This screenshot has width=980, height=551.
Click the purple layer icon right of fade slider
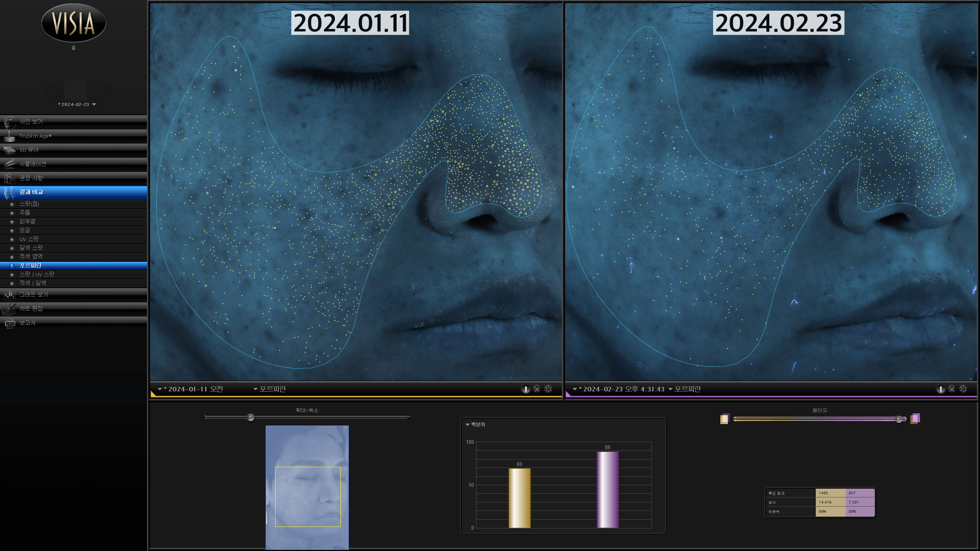click(x=915, y=419)
